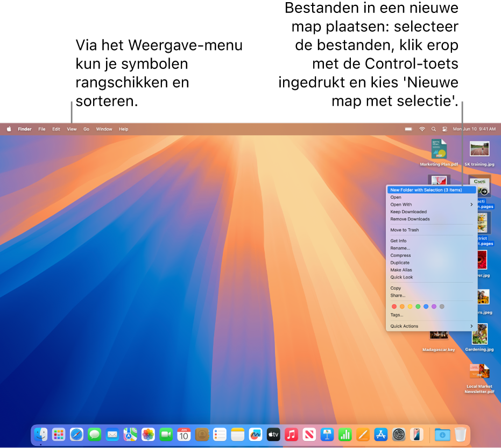Open Freeform from the Dock

[256, 435]
